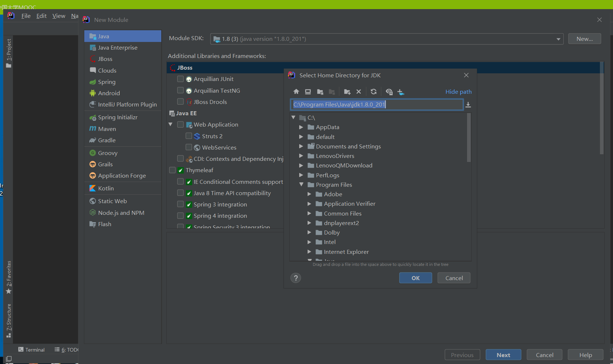Check Web Application framework
The image size is (613, 364).
180,124
